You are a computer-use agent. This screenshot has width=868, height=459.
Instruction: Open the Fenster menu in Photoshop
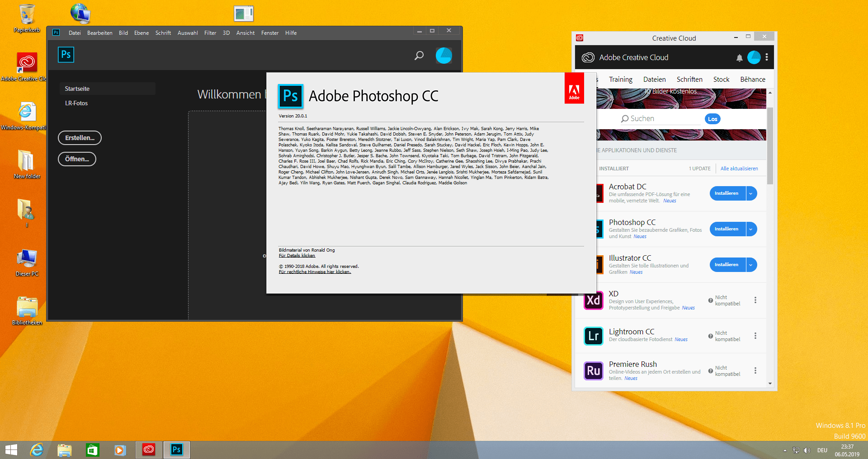pos(270,33)
